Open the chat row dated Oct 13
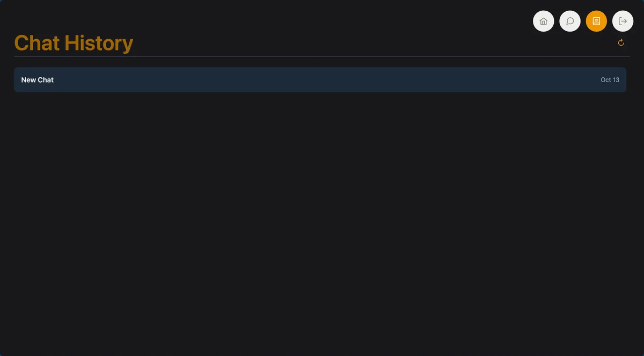The width and height of the screenshot is (644, 356). point(320,79)
